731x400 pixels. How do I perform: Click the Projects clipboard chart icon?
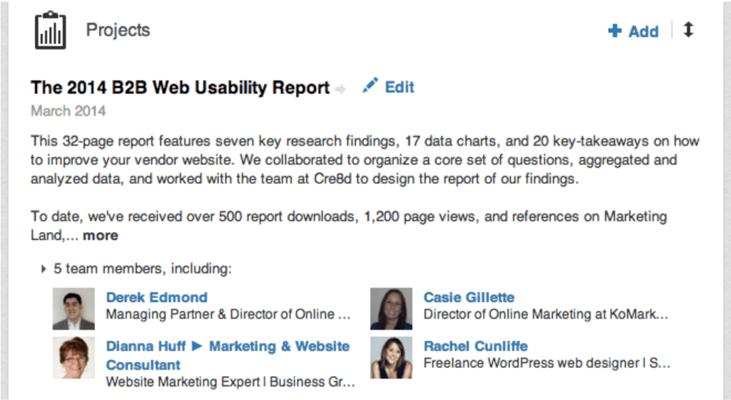pos(50,30)
